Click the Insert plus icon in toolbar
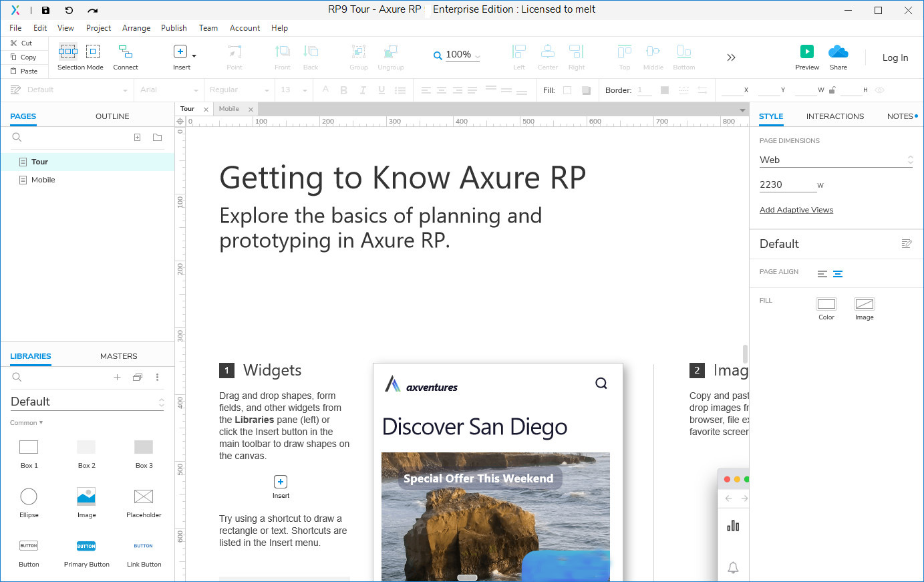This screenshot has width=924, height=582. (180, 51)
